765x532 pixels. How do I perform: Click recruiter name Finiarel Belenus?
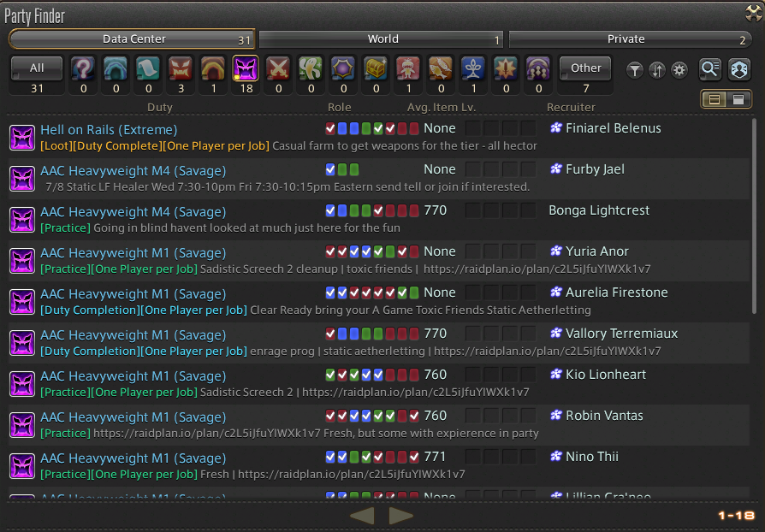[614, 128]
